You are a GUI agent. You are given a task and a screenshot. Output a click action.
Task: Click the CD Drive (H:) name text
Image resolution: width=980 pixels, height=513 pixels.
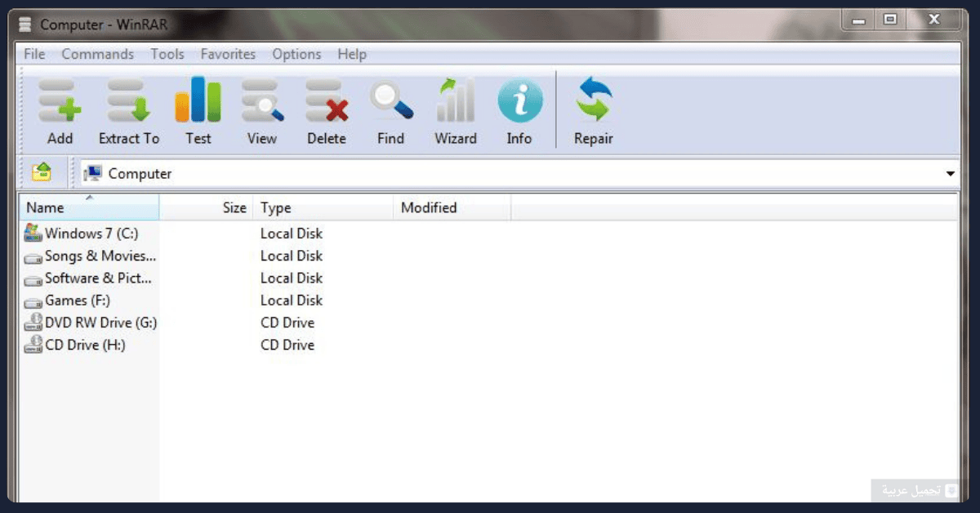(85, 345)
